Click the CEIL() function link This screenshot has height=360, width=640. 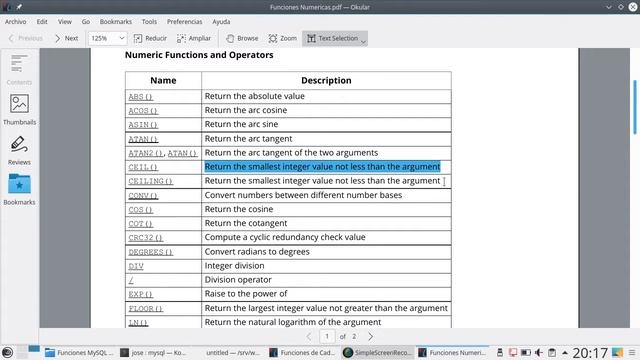(143, 167)
